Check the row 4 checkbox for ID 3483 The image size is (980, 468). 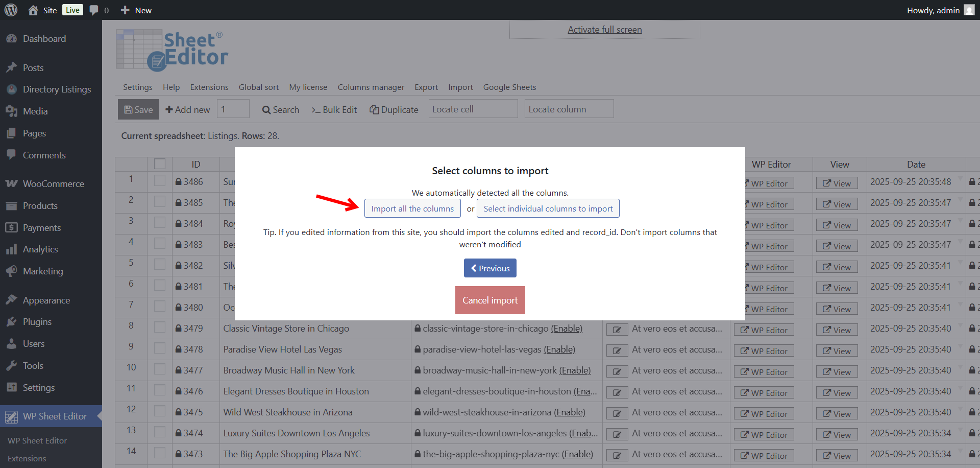tap(160, 244)
